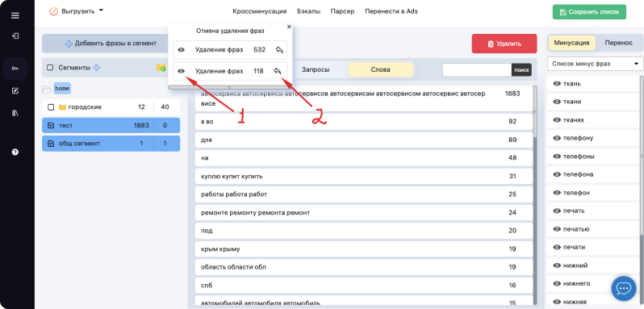Select the row 'ремонте ремонту ремонта ремонт'
Image resolution: width=644 pixels, height=309 pixels.
[363, 212]
